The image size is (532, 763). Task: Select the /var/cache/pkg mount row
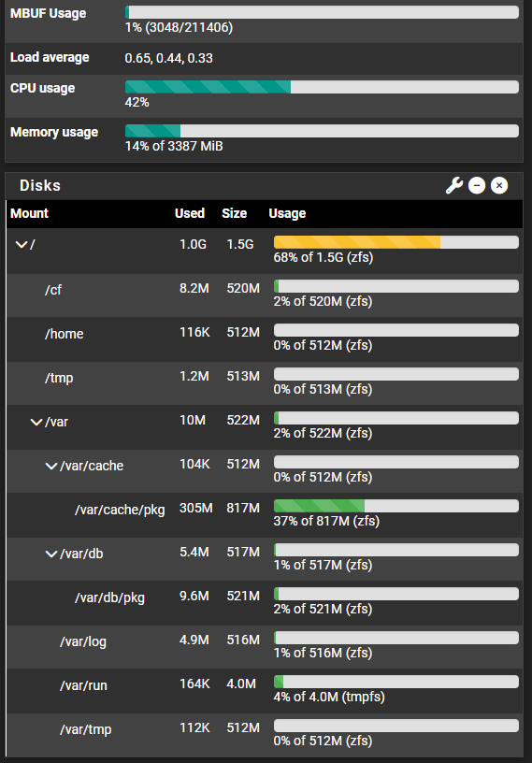click(x=265, y=515)
